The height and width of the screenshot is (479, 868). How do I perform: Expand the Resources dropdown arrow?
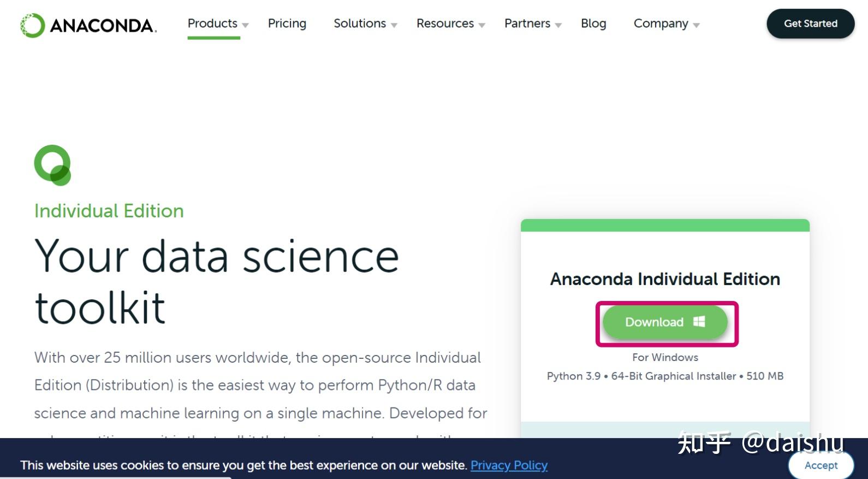click(x=481, y=25)
